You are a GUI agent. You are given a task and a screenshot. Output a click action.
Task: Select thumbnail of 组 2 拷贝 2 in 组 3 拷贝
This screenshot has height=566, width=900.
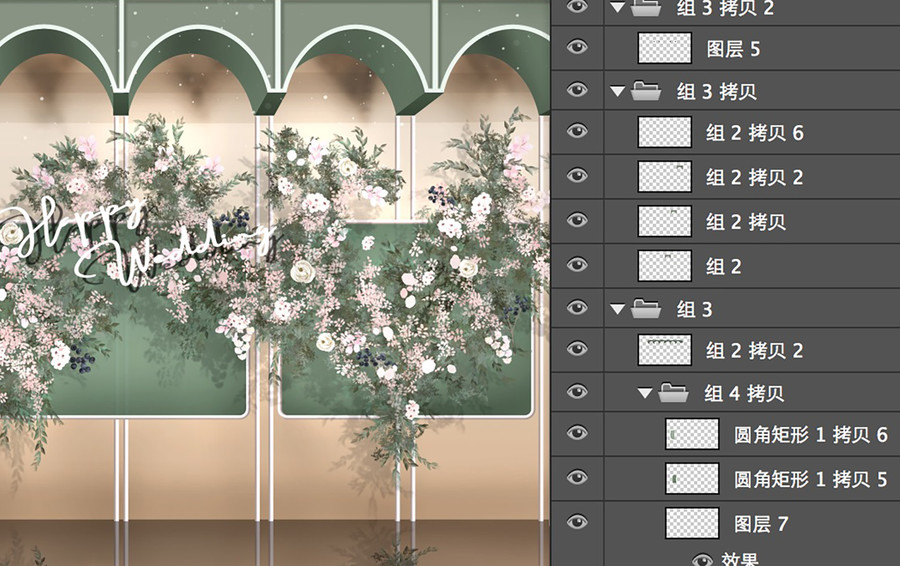coord(665,176)
